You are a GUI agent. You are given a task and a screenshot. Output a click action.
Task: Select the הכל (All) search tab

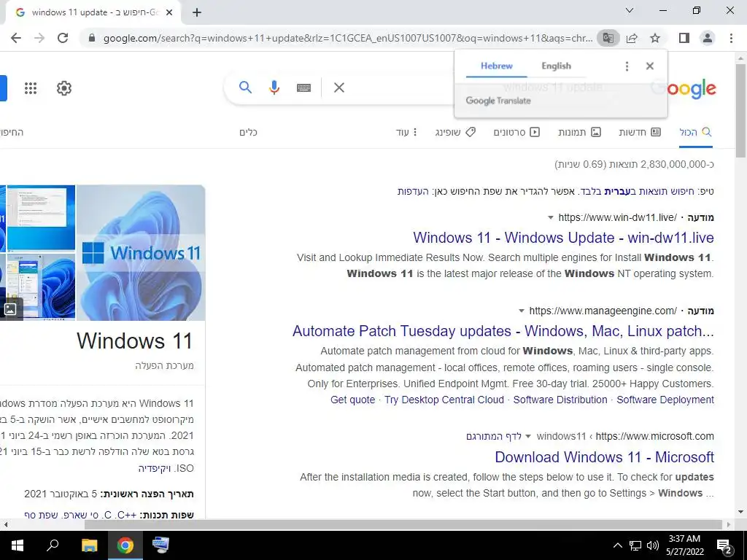tap(695, 132)
